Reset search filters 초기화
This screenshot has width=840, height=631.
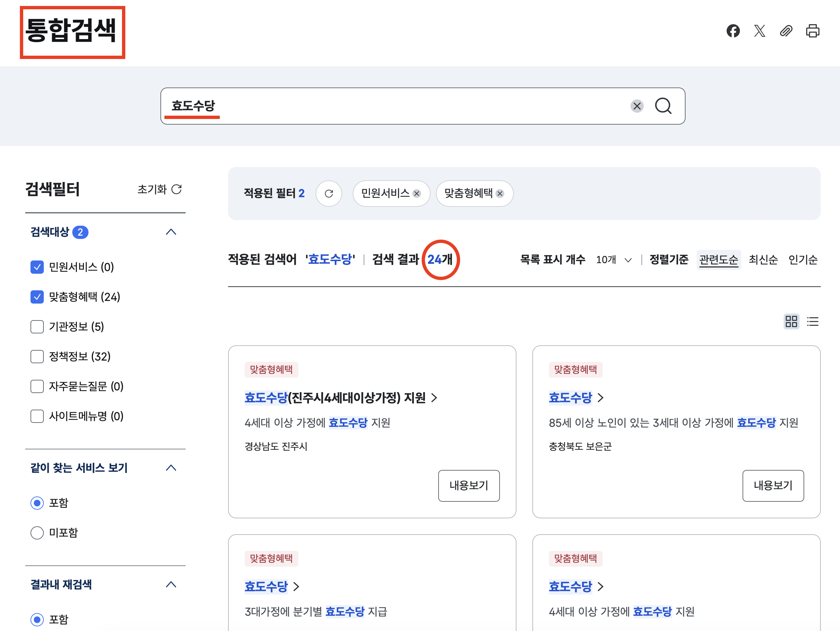159,189
